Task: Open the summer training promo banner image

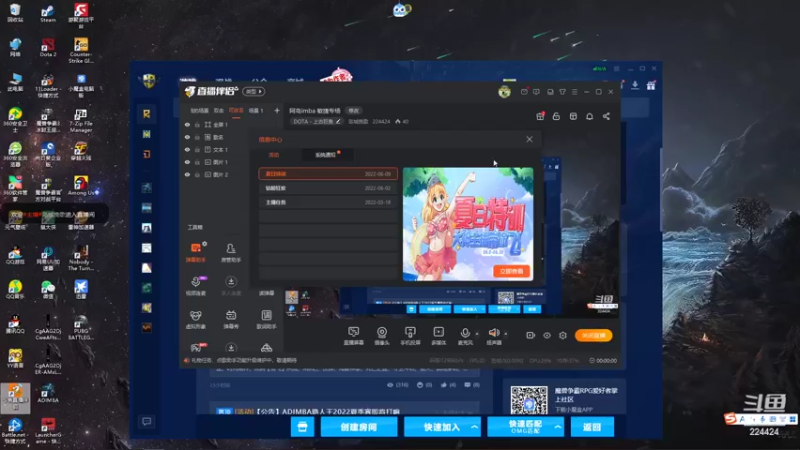Action: click(x=468, y=224)
